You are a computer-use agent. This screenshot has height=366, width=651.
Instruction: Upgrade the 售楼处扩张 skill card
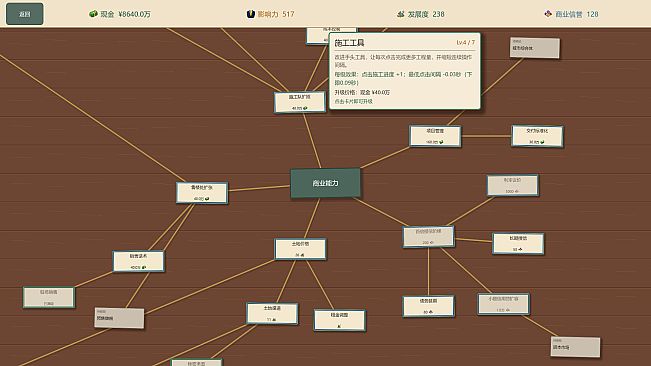coord(202,193)
